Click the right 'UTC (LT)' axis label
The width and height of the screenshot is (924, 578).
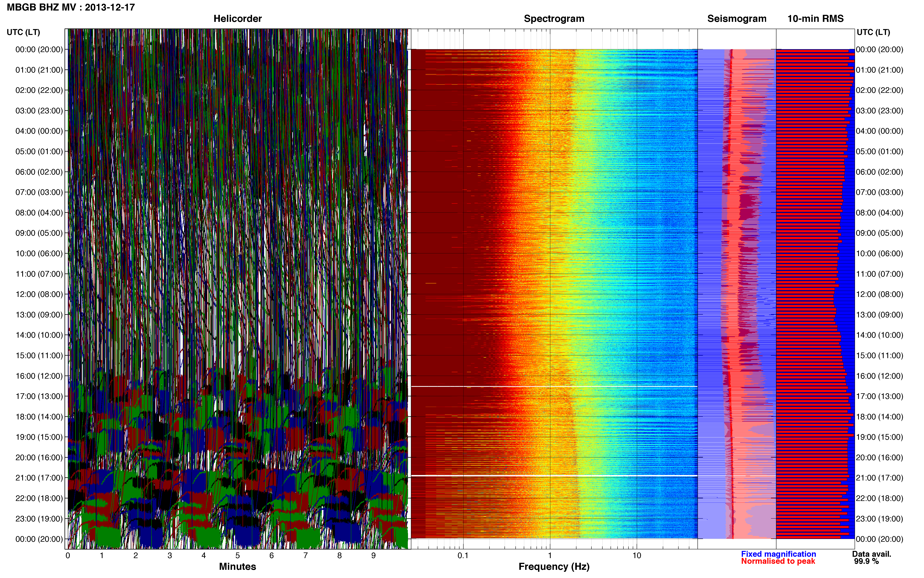pyautogui.click(x=873, y=32)
